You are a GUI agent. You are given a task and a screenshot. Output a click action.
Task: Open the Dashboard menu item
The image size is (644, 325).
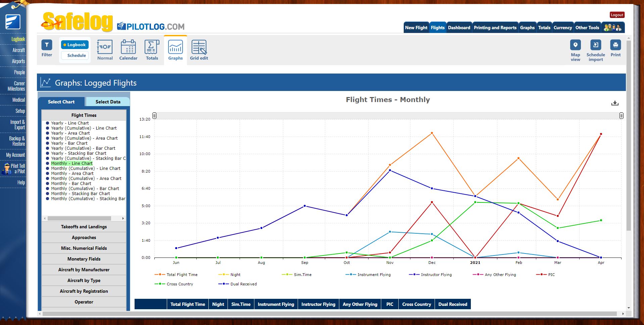pos(459,28)
